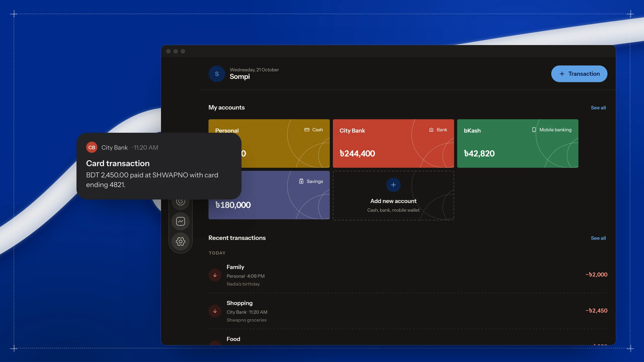
Task: Click the mobile phone icon on bKash card
Action: point(534,130)
